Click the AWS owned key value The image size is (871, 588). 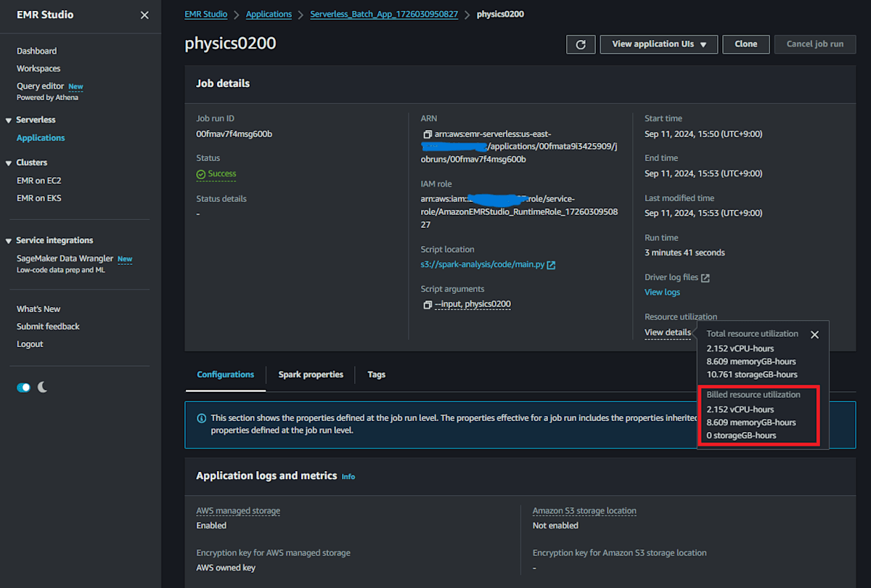point(226,568)
